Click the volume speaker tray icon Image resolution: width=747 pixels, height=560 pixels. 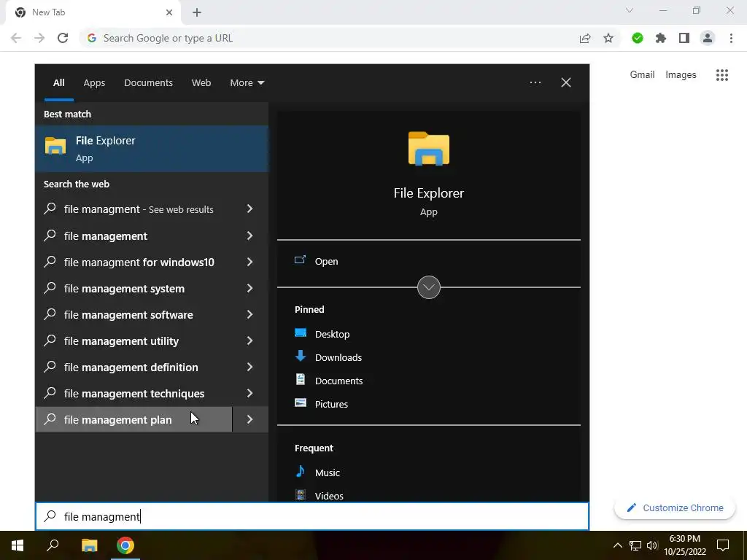(x=652, y=545)
